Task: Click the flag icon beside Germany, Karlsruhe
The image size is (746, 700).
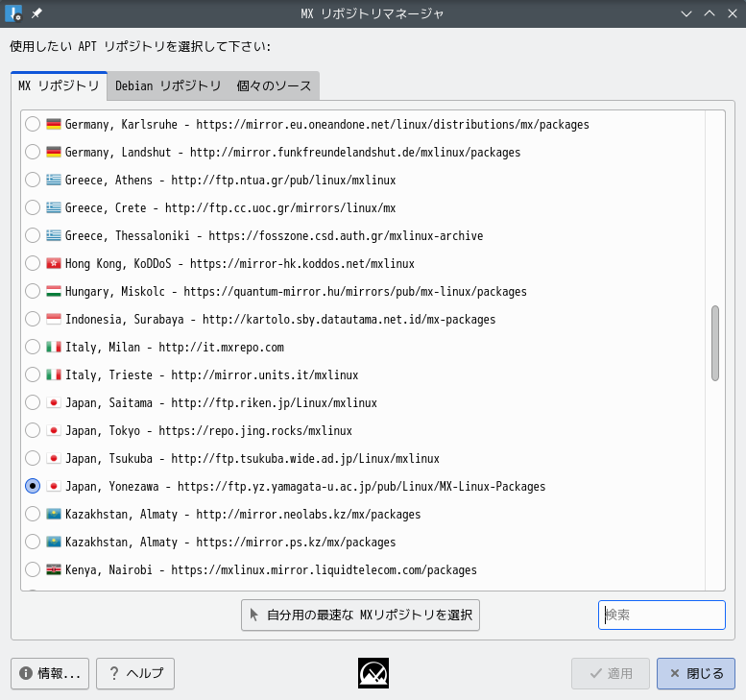Action: pos(54,124)
